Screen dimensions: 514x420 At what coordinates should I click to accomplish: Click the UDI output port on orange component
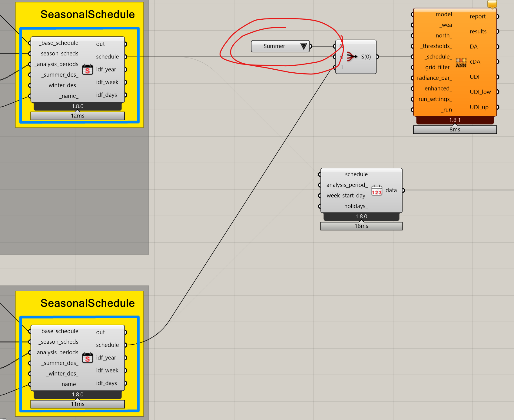[x=498, y=77]
